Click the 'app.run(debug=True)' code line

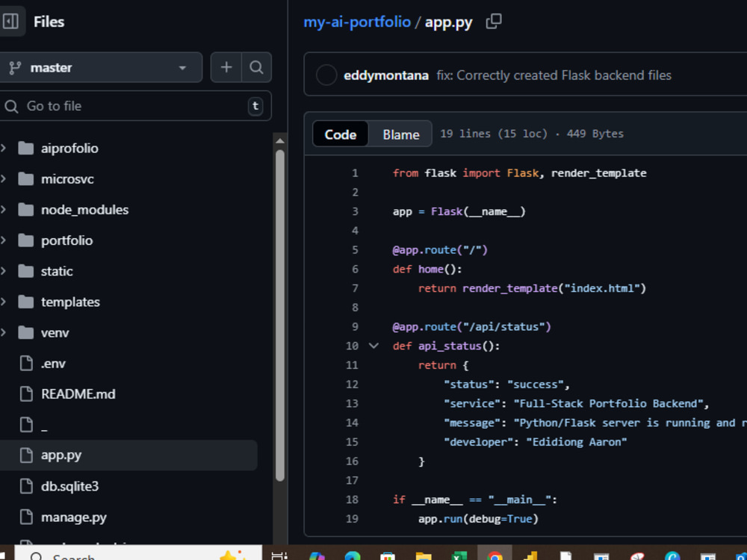tap(478, 519)
